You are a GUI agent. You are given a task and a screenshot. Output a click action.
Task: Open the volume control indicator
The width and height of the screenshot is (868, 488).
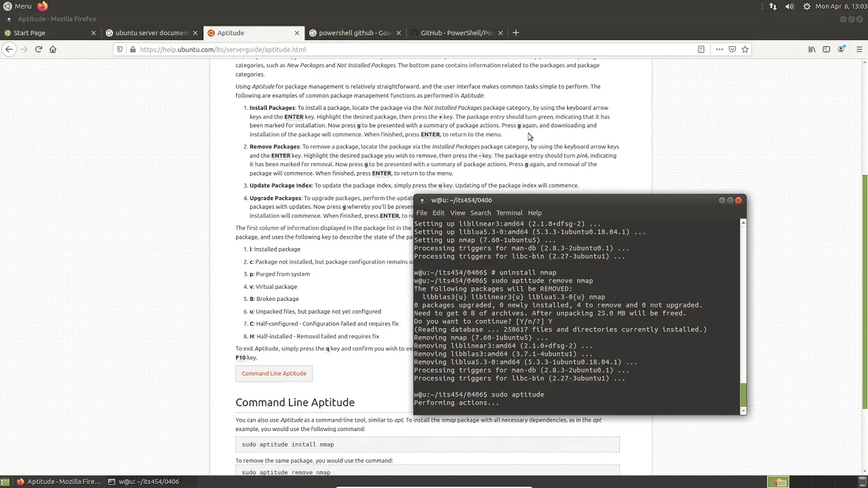pyautogui.click(x=789, y=6)
